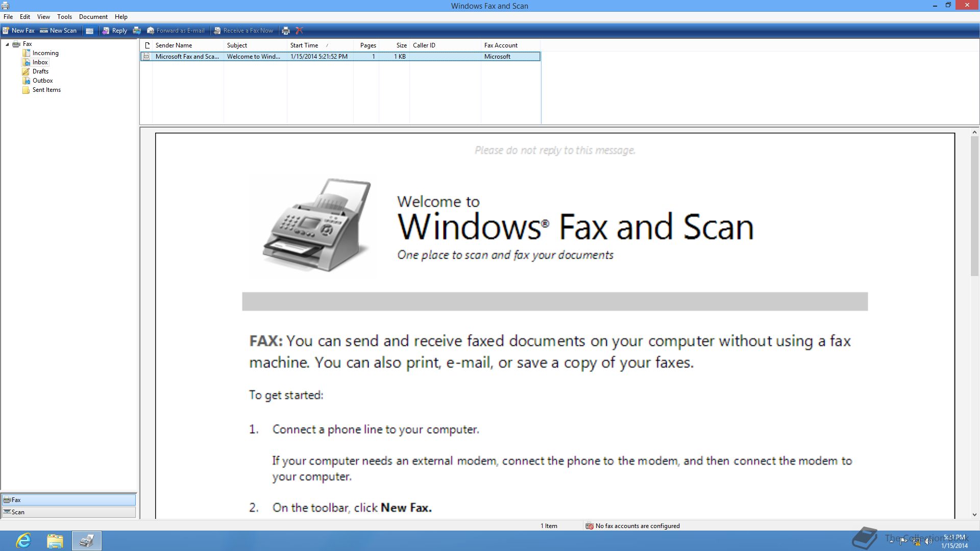This screenshot has width=980, height=551.
Task: Click 'Welcome to Wind...' subject cell
Action: click(254, 57)
